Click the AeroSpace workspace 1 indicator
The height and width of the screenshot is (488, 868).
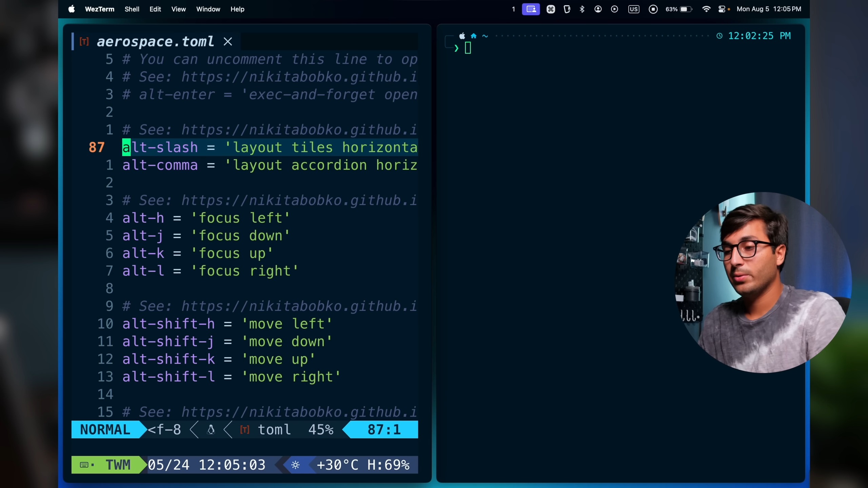point(513,9)
